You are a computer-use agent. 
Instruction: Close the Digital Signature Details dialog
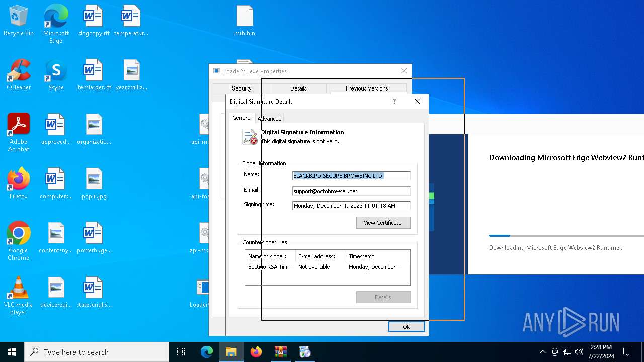coord(417,101)
